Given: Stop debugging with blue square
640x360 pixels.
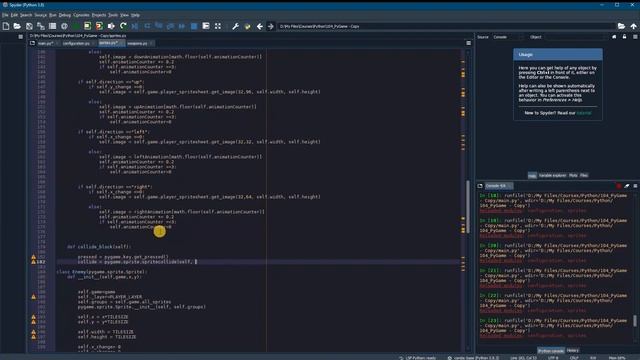Looking at the screenshot, I should pyautogui.click(x=194, y=26).
